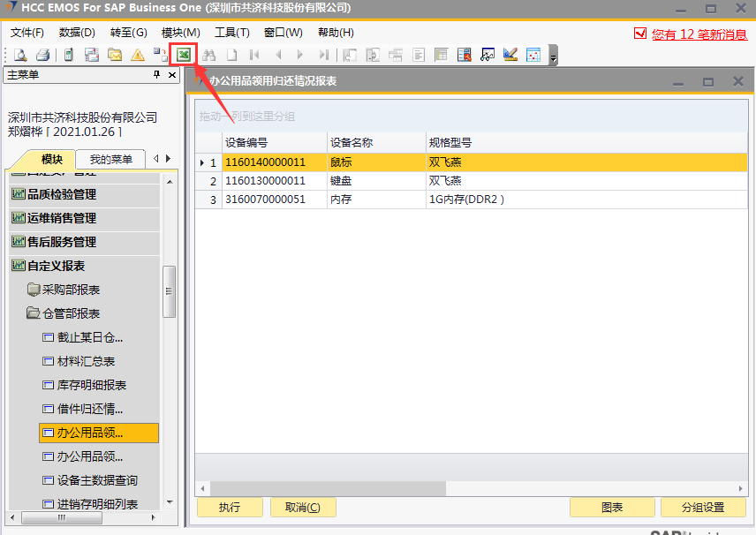Open the toolbar overflow dropdown arrow
Image resolution: width=756 pixels, height=535 pixels.
[553, 58]
